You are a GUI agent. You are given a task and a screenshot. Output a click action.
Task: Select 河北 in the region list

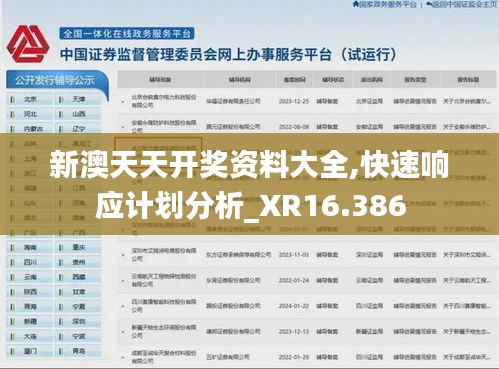pos(30,114)
